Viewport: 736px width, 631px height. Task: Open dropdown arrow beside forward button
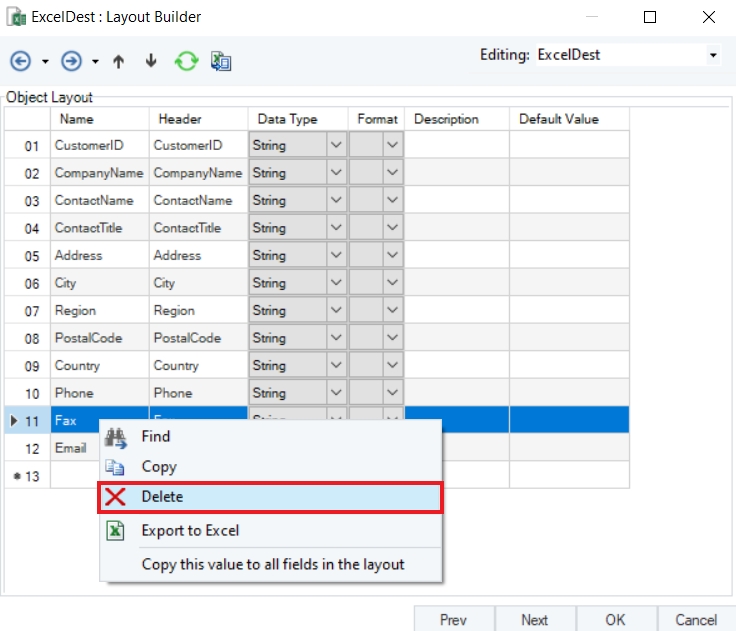coord(95,63)
